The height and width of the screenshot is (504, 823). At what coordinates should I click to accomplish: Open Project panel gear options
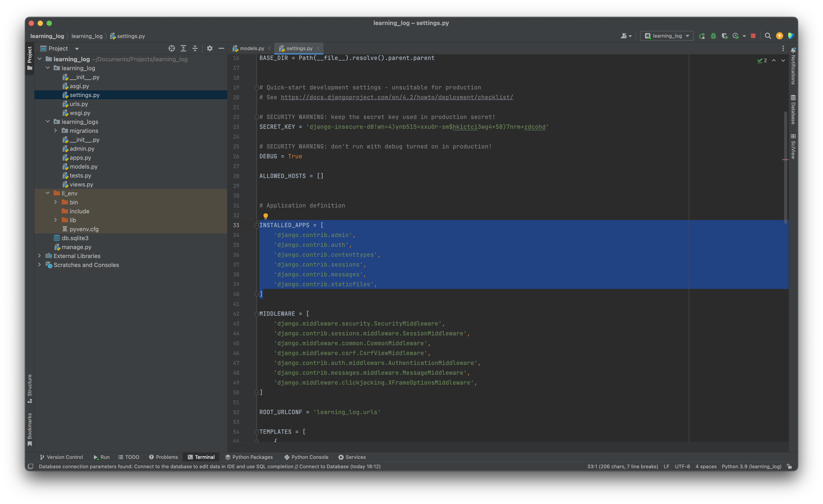(x=210, y=49)
